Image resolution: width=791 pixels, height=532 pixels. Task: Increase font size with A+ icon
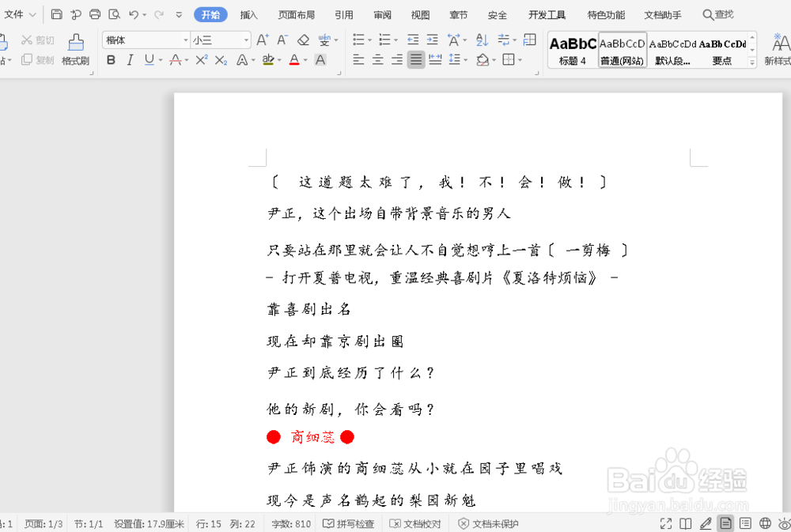[263, 40]
